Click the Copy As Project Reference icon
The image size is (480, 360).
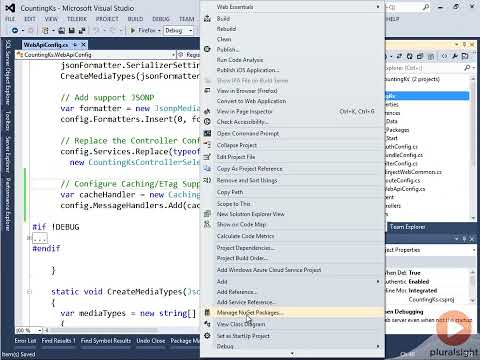click(207, 169)
